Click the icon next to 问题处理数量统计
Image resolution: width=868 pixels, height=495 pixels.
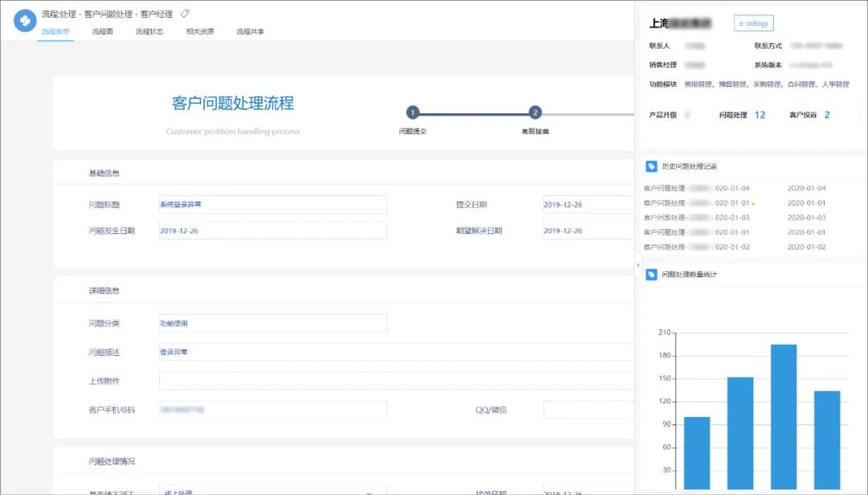tap(652, 274)
